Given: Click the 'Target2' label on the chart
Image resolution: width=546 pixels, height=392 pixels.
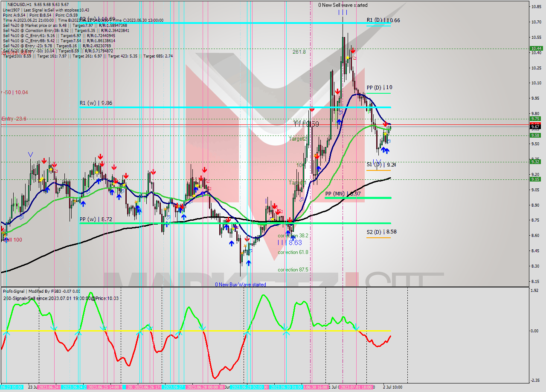Looking at the screenshot, I should tap(297, 139).
